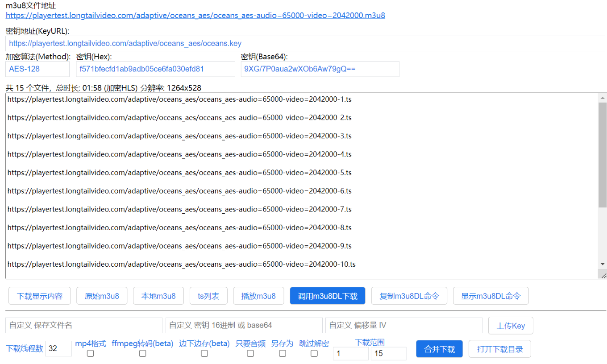Click the 下载线程数 label

pos(25,348)
